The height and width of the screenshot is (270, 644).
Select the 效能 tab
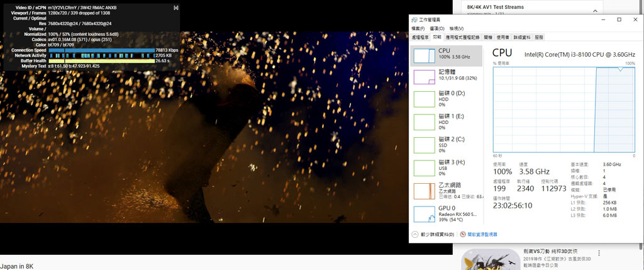coord(437,37)
